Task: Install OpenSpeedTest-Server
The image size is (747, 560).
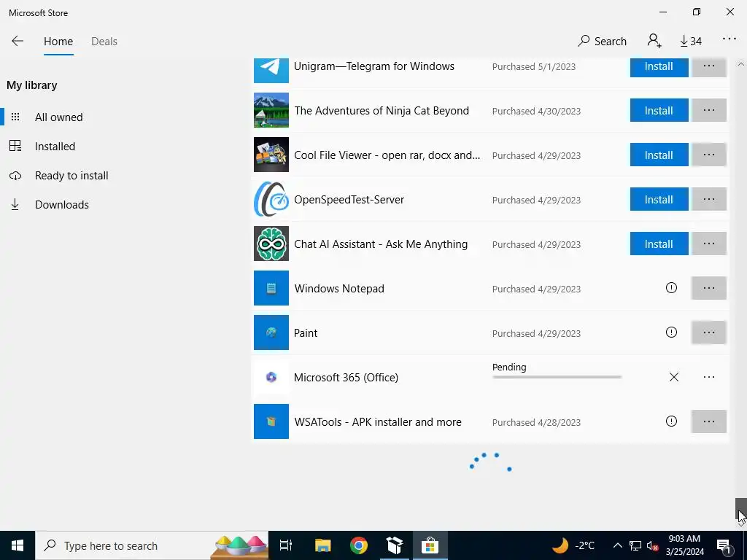Action: pyautogui.click(x=659, y=199)
